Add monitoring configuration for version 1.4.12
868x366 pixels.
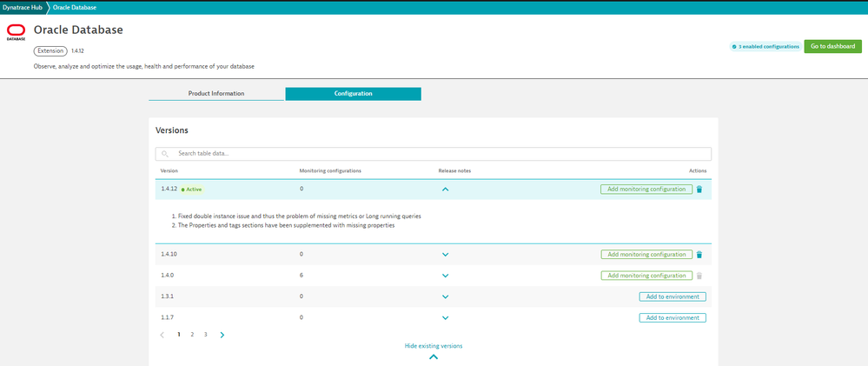point(646,189)
